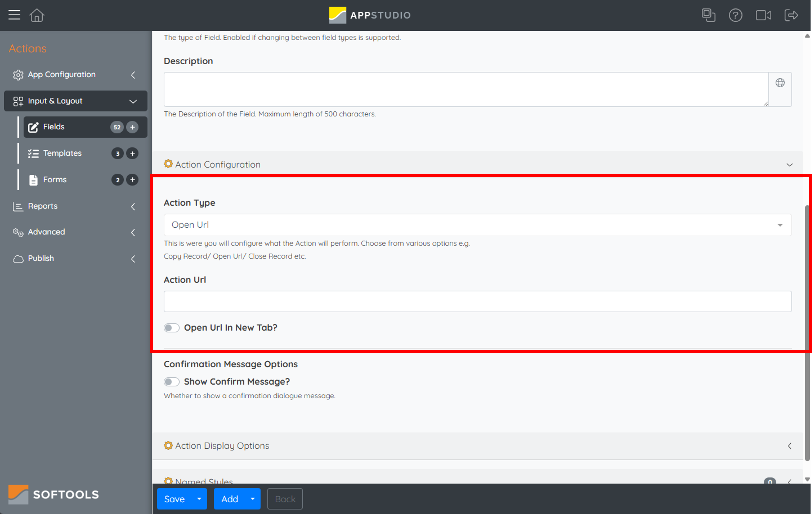Open the hamburger menu icon
The width and height of the screenshot is (812, 514).
pos(14,15)
